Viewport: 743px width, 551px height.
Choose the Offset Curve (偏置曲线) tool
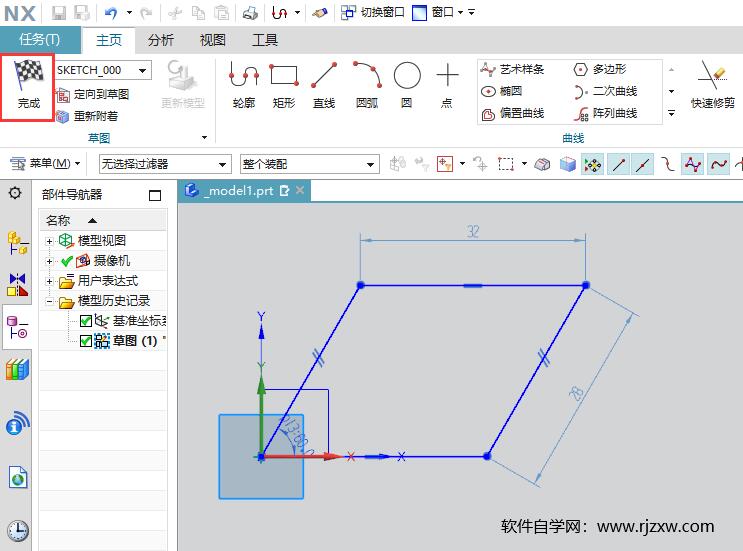click(512, 113)
